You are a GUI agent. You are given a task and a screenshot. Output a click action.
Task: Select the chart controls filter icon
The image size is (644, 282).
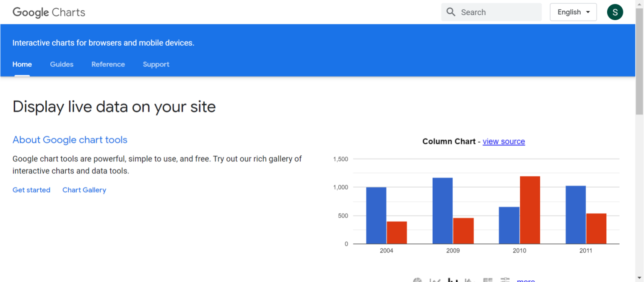point(505,279)
